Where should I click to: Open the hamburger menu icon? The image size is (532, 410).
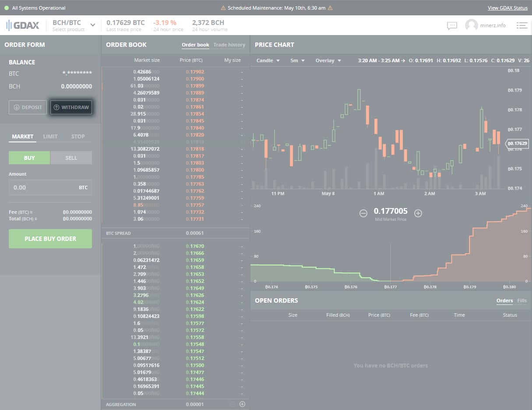click(x=521, y=25)
